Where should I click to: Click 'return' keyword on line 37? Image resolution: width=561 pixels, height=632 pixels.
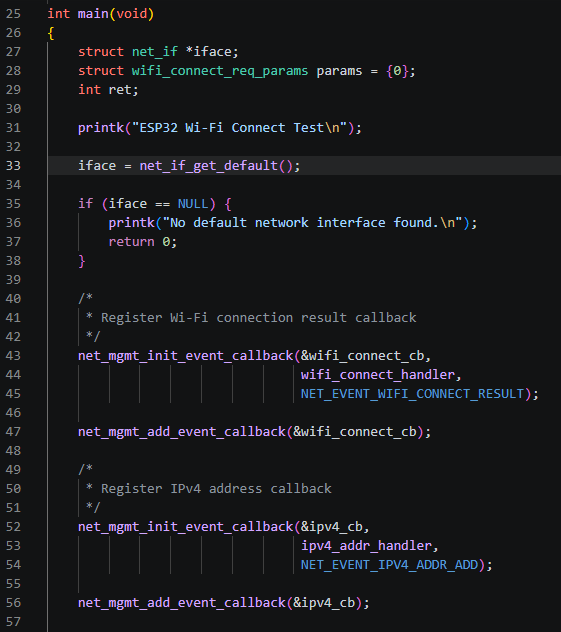coord(131,241)
